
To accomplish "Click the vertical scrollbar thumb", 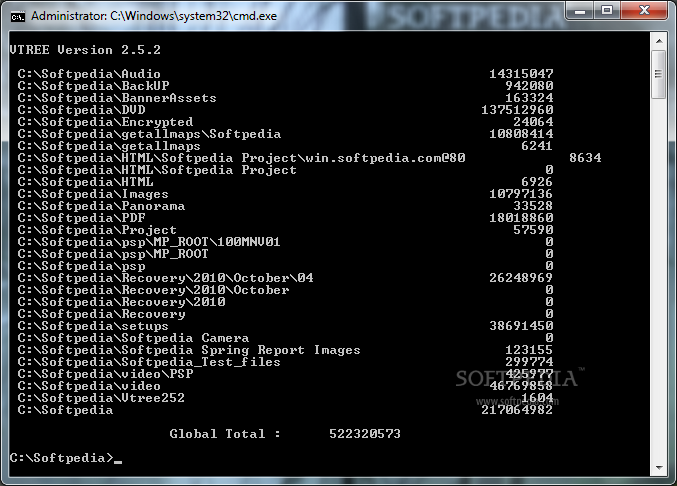I will coord(659,74).
